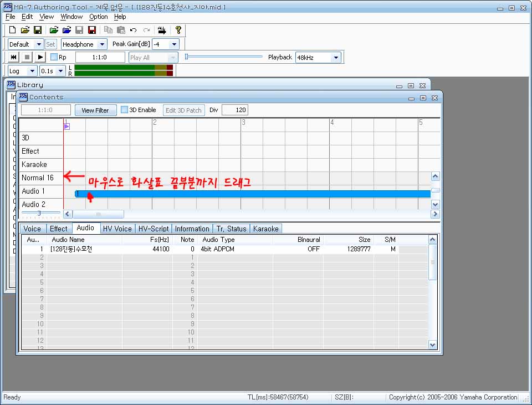The width and height of the screenshot is (532, 405).
Task: Click the timeline scroll-left arrow
Action: point(68,214)
